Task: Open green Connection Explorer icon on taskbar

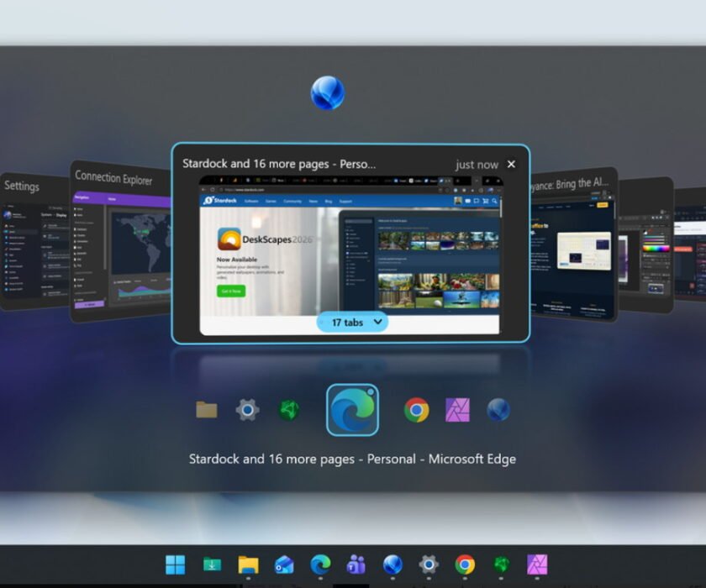Action: coord(501,564)
